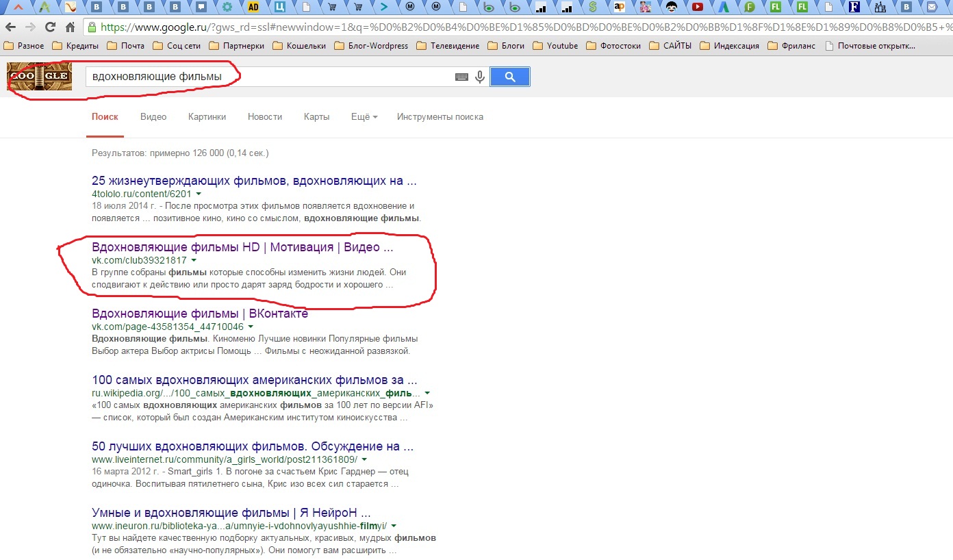
Task: Open the tab with envelope mail icon
Action: pos(932,8)
